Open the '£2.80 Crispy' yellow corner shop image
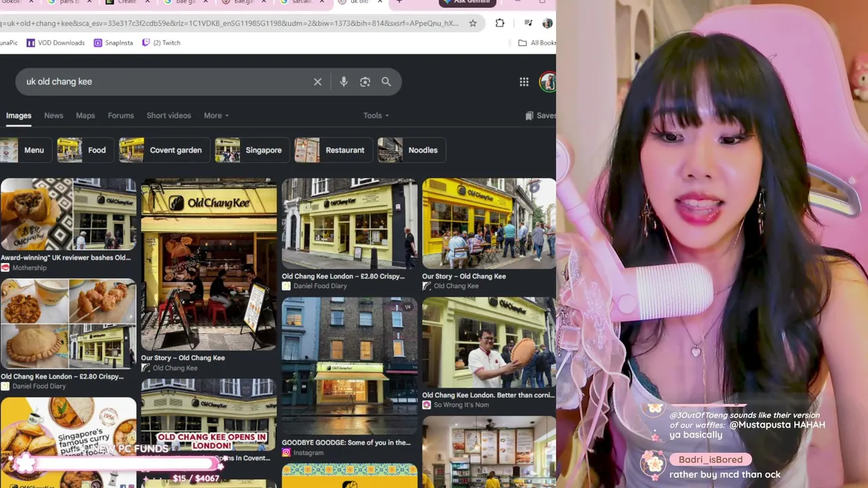Viewport: 868px width, 488px height. click(349, 224)
